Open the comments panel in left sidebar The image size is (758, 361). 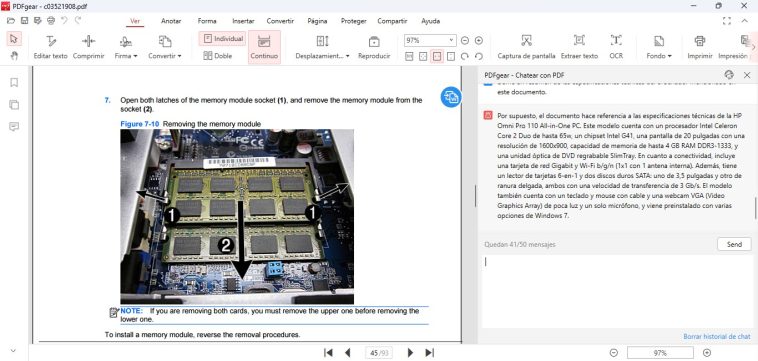14,127
